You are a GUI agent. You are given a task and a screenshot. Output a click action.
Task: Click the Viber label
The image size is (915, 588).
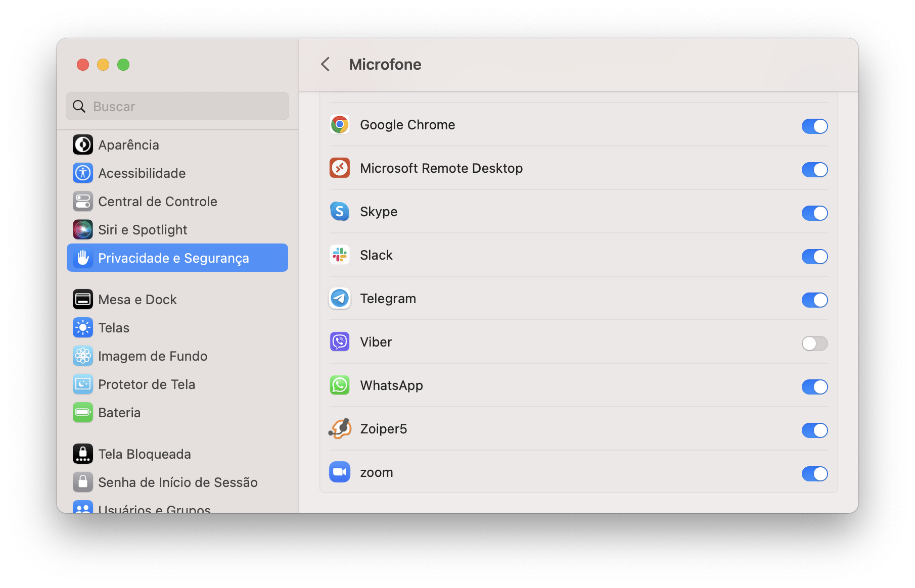pyautogui.click(x=376, y=342)
